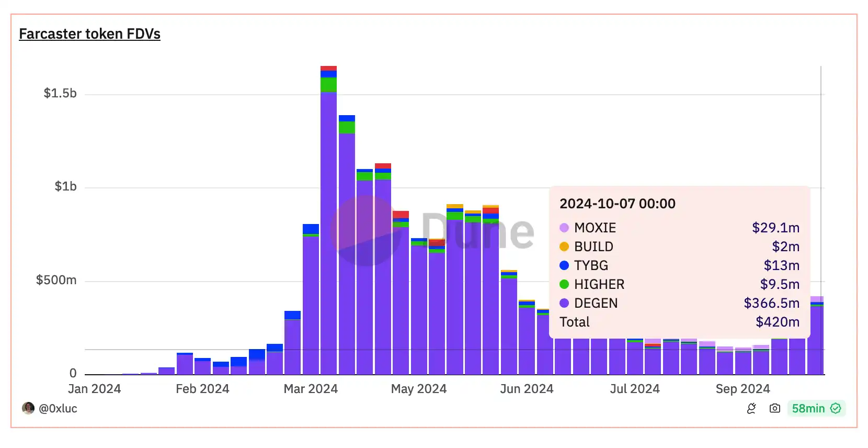Click the green verified checkmark badge icon
The height and width of the screenshot is (448, 868).
(x=836, y=408)
